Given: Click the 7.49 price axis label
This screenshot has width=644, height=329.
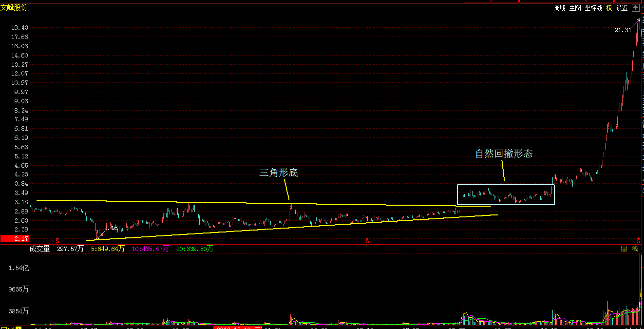Looking at the screenshot, I should click(x=21, y=119).
